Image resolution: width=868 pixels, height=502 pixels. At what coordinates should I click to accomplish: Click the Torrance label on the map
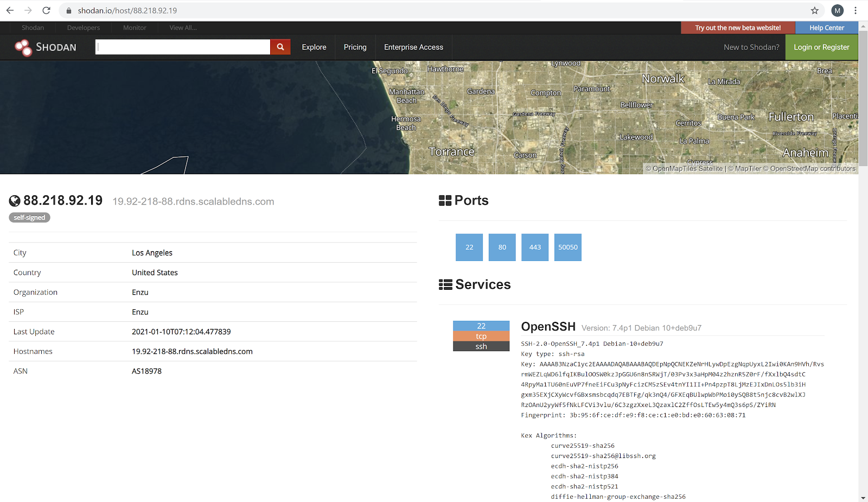point(451,152)
